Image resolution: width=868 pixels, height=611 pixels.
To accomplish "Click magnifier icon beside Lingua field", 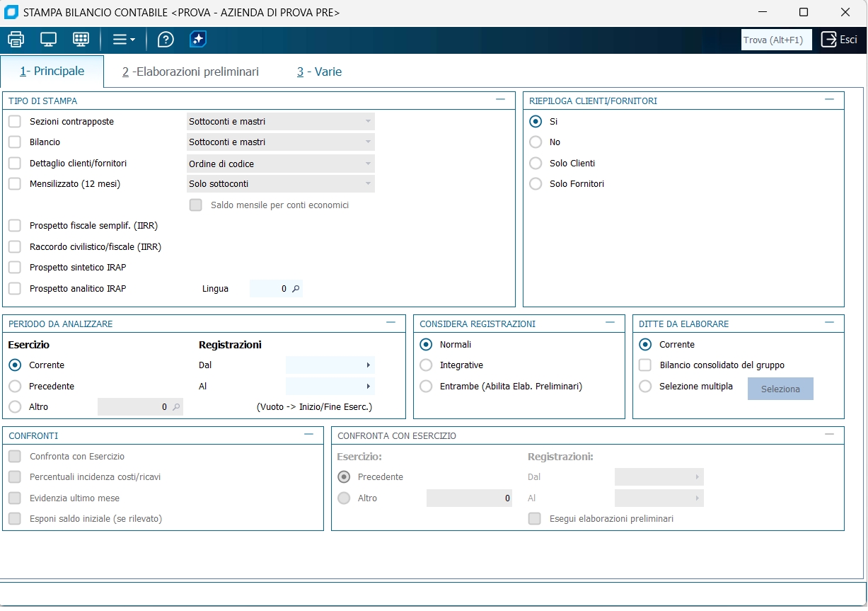I will [296, 289].
